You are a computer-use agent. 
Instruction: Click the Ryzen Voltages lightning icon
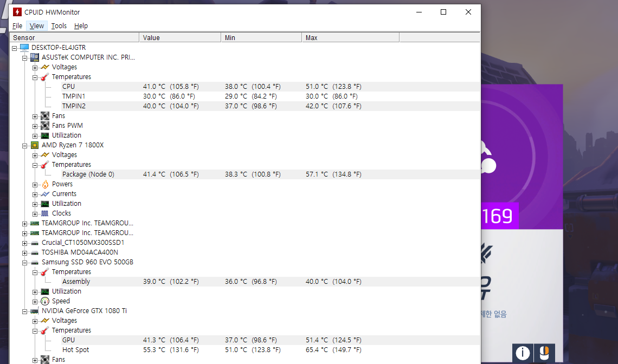pos(45,155)
